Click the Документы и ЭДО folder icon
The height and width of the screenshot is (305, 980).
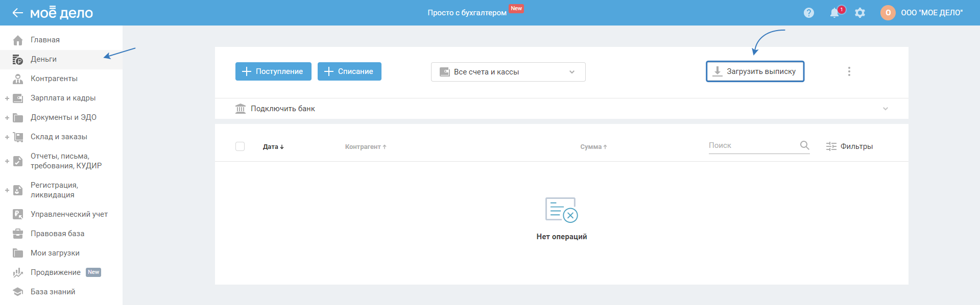pos(18,117)
